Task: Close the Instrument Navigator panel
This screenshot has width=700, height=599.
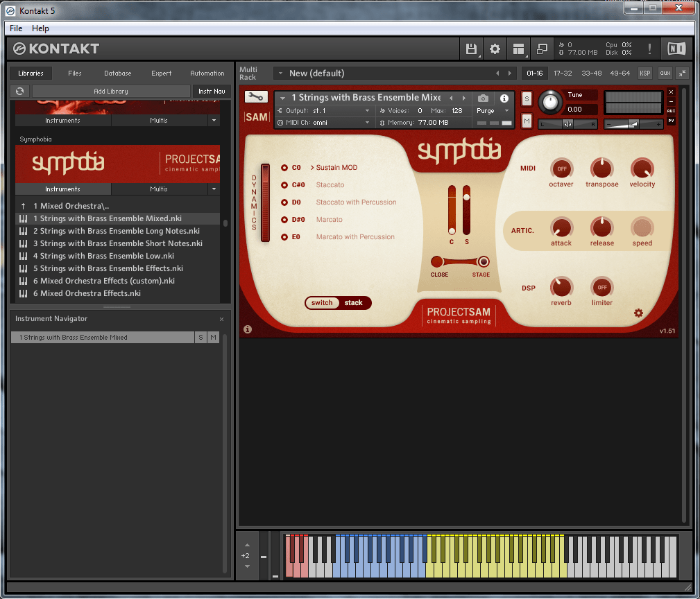Action: [221, 320]
